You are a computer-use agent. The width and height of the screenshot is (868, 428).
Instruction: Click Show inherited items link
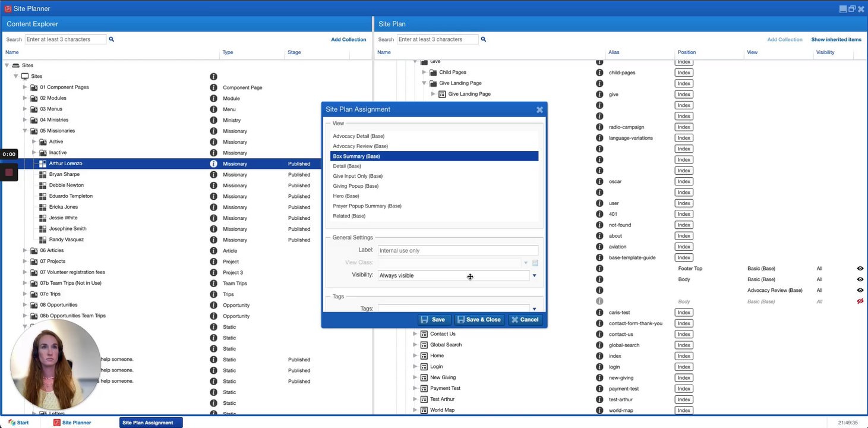tap(837, 40)
